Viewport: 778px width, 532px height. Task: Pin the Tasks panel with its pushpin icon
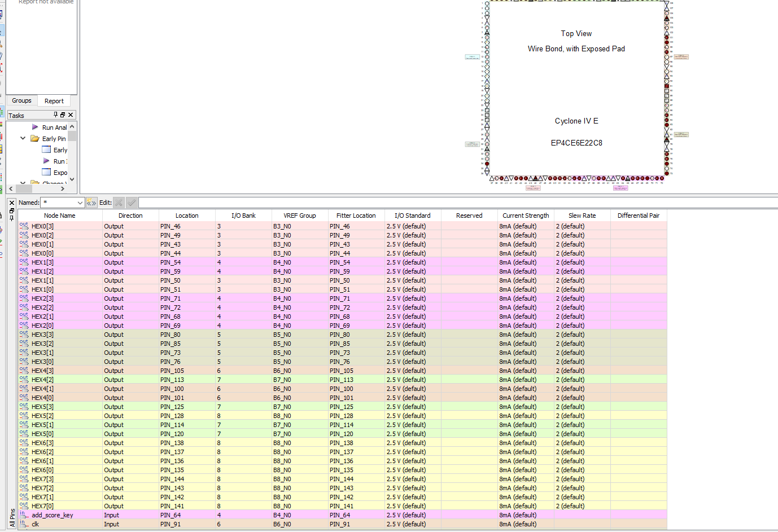(x=55, y=115)
